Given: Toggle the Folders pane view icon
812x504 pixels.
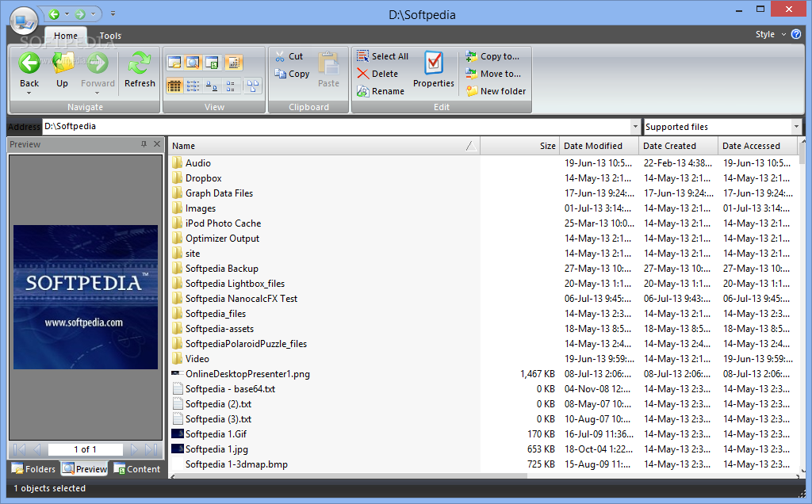Looking at the screenshot, I should (174, 63).
